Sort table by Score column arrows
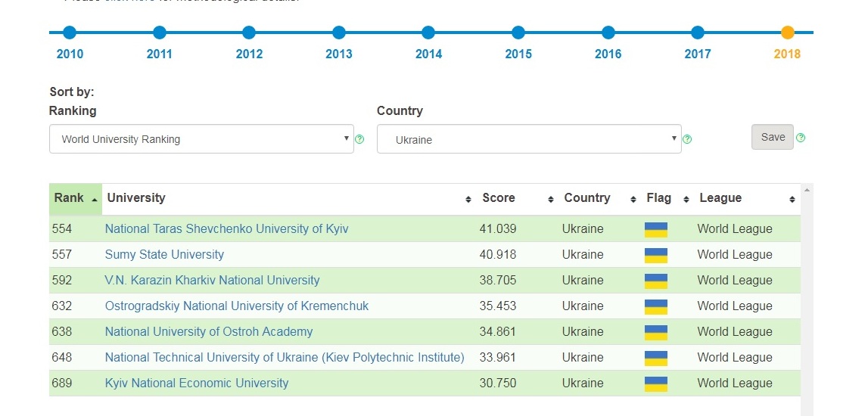The width and height of the screenshot is (868, 416). point(551,200)
